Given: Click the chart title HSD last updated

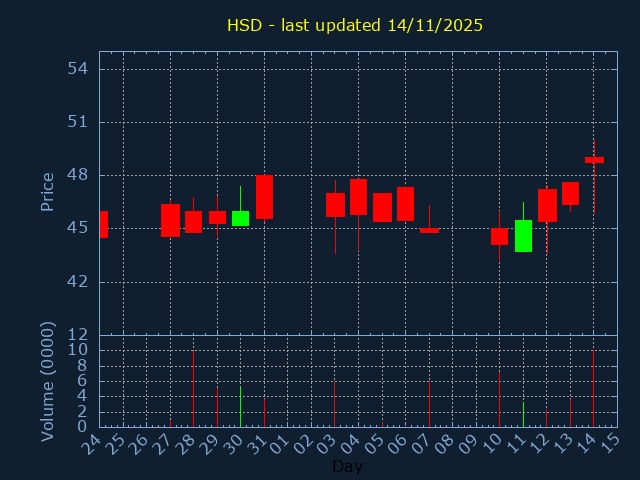Looking at the screenshot, I should tap(355, 25).
